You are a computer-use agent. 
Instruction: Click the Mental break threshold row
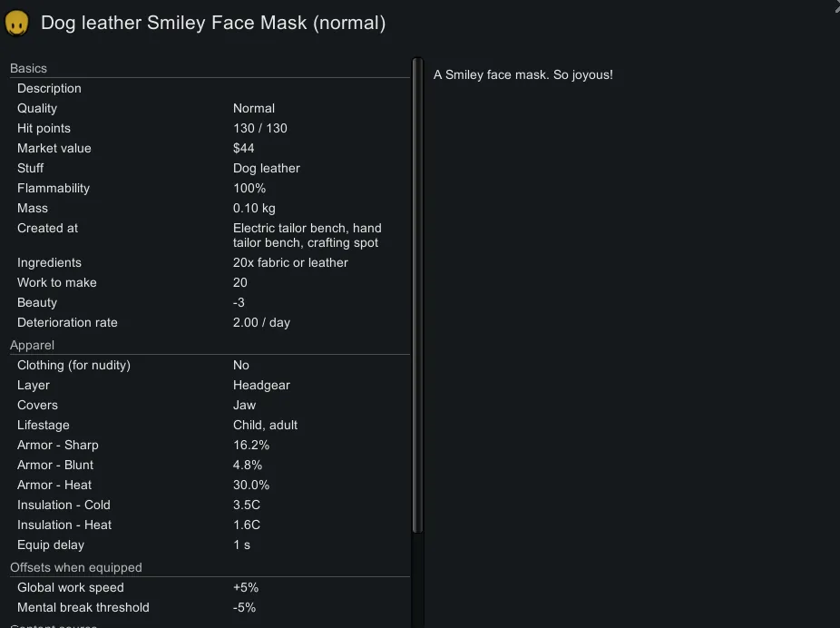pos(210,607)
